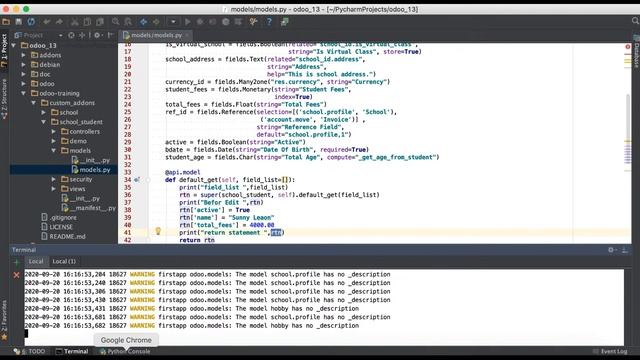Collapse the custom_addons folder

point(34,103)
